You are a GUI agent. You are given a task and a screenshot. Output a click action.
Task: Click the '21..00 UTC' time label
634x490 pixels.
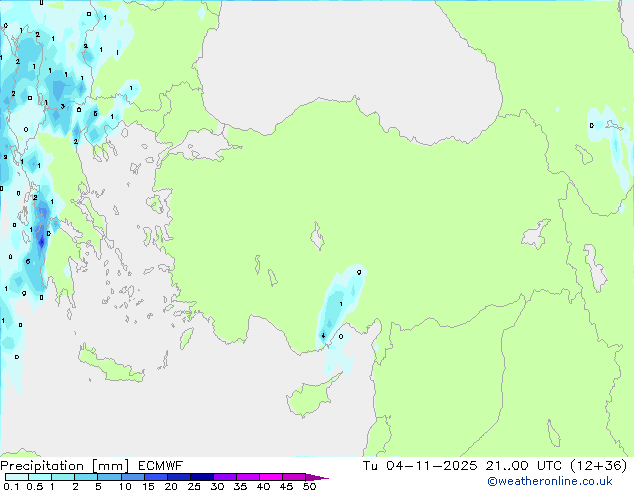coord(524,466)
